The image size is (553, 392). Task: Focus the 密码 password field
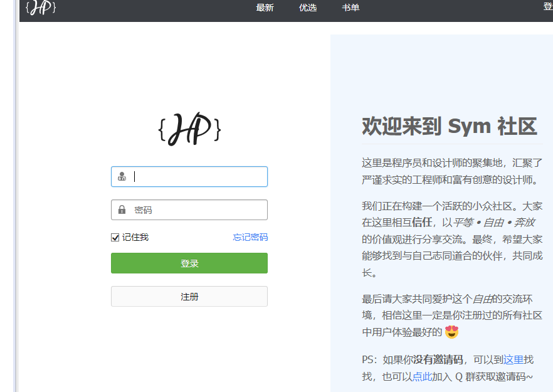189,210
